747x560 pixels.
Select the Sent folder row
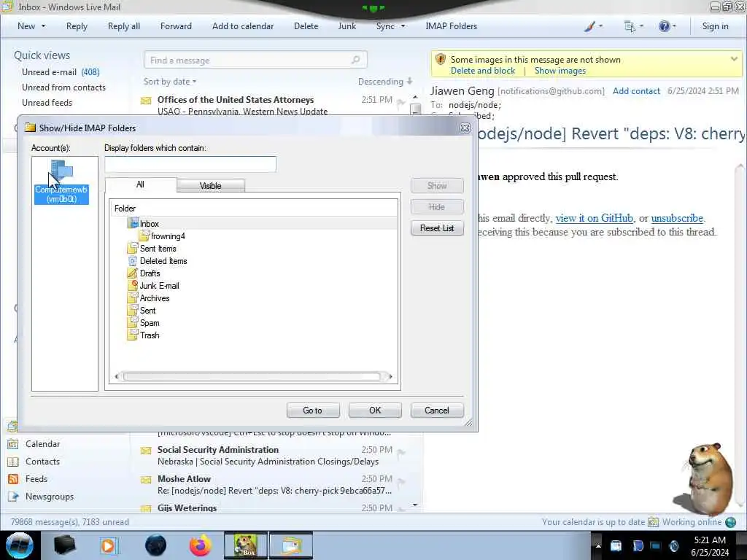pos(147,311)
